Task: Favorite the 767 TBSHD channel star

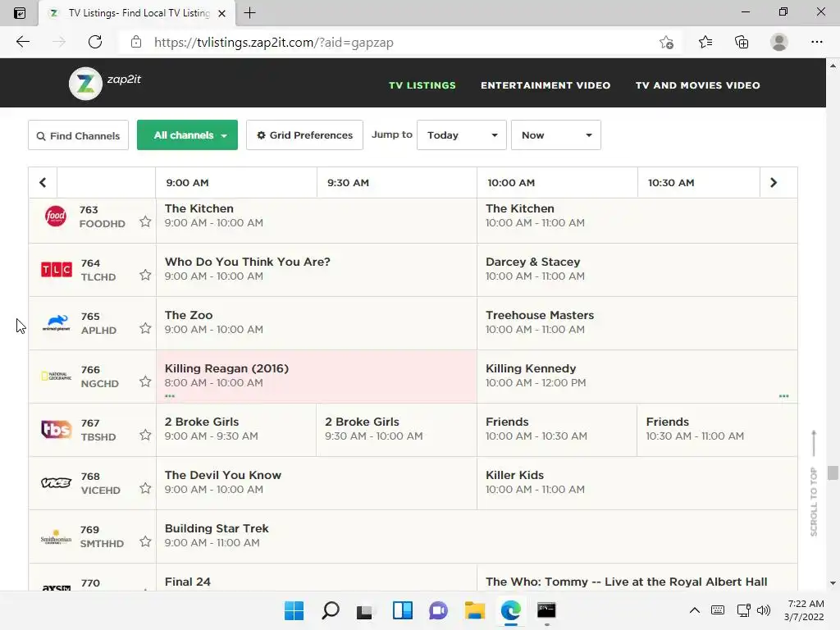Action: click(145, 435)
